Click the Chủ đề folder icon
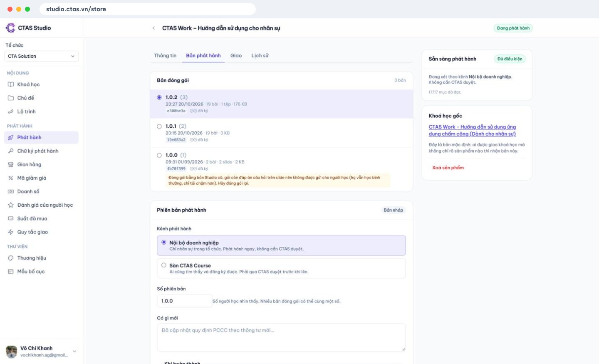This screenshot has height=364, width=599. click(x=11, y=98)
